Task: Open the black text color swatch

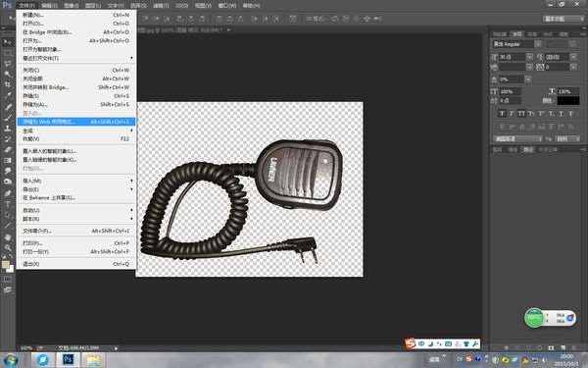Action: click(x=568, y=101)
